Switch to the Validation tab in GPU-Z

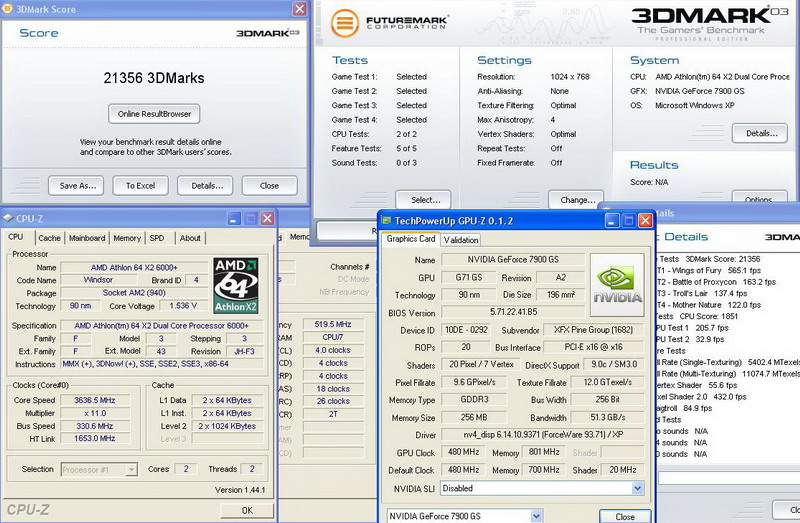click(x=461, y=240)
